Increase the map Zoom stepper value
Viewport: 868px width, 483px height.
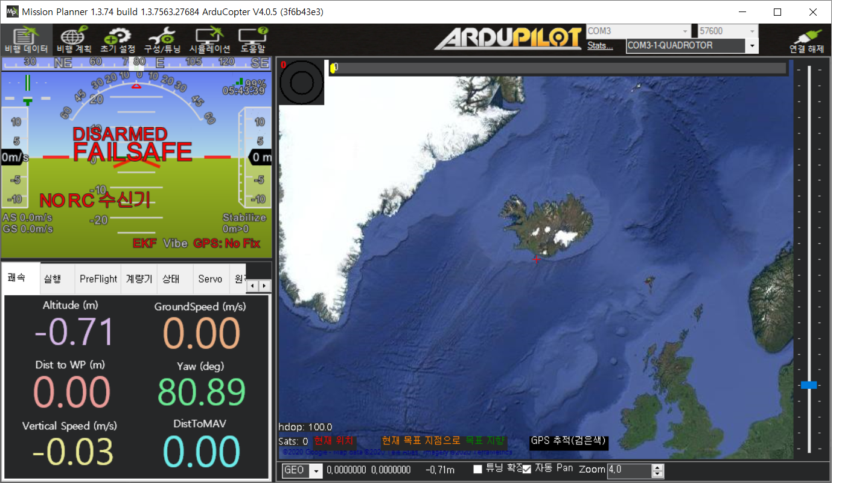pyautogui.click(x=658, y=467)
